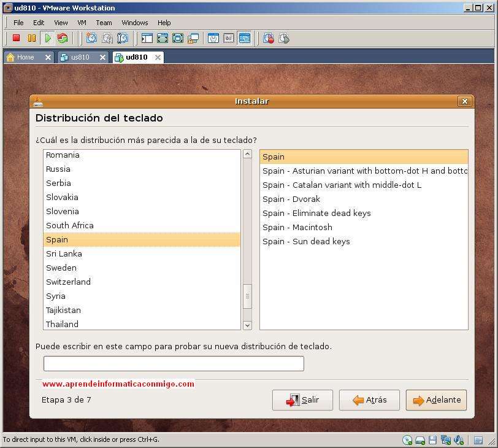Click the Reset VM toolbar icon

pyautogui.click(x=63, y=39)
